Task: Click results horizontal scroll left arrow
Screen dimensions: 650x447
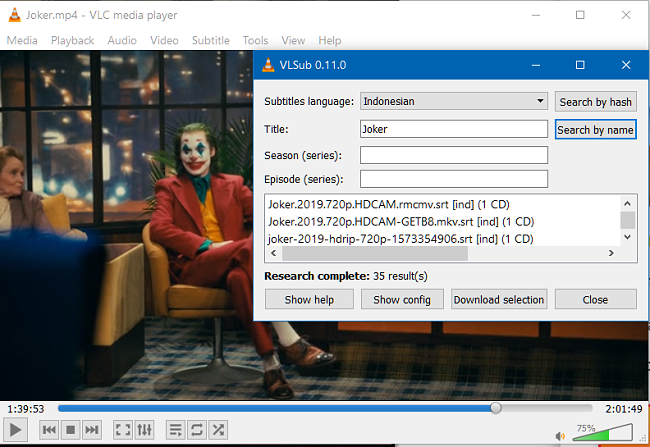Action: coord(274,253)
